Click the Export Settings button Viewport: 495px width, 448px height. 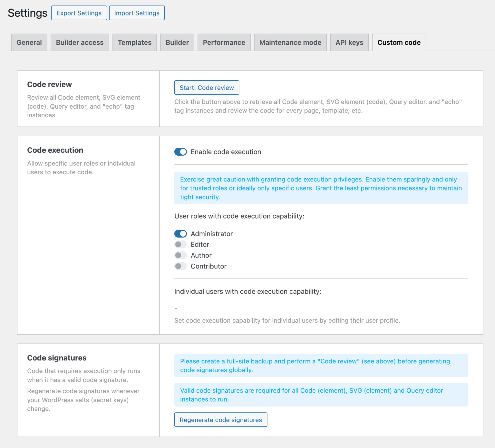point(79,13)
